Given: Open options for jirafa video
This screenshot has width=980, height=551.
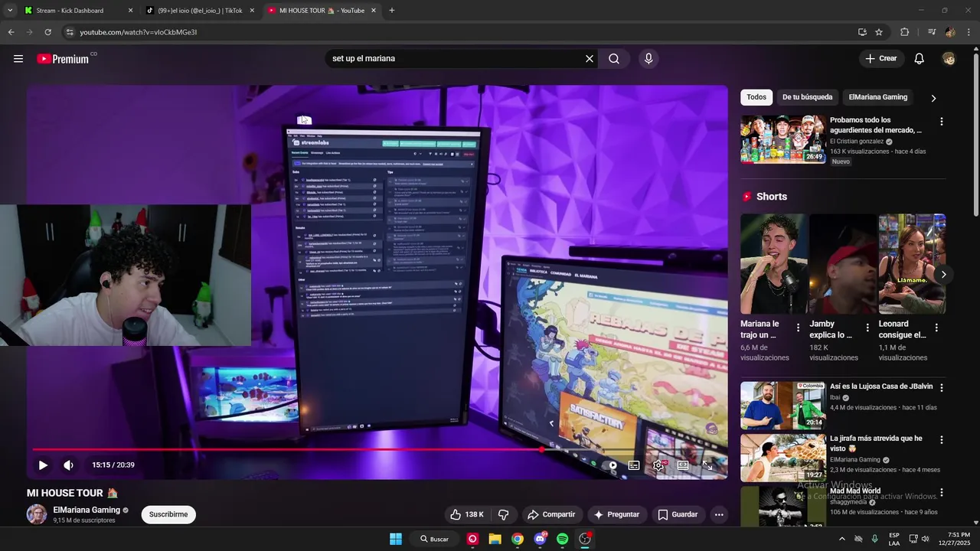Looking at the screenshot, I should click(941, 440).
